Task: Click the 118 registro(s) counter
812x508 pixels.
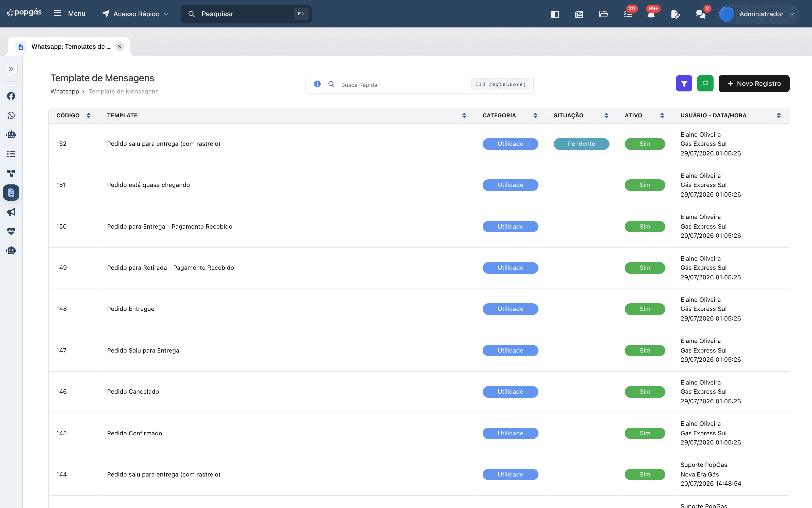Action: pyautogui.click(x=500, y=84)
